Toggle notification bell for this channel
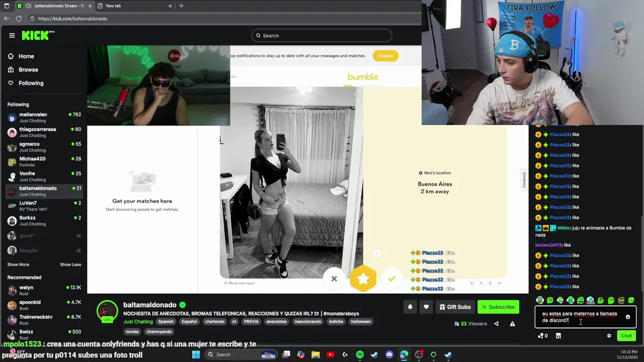This screenshot has width=644, height=362. pos(410,307)
